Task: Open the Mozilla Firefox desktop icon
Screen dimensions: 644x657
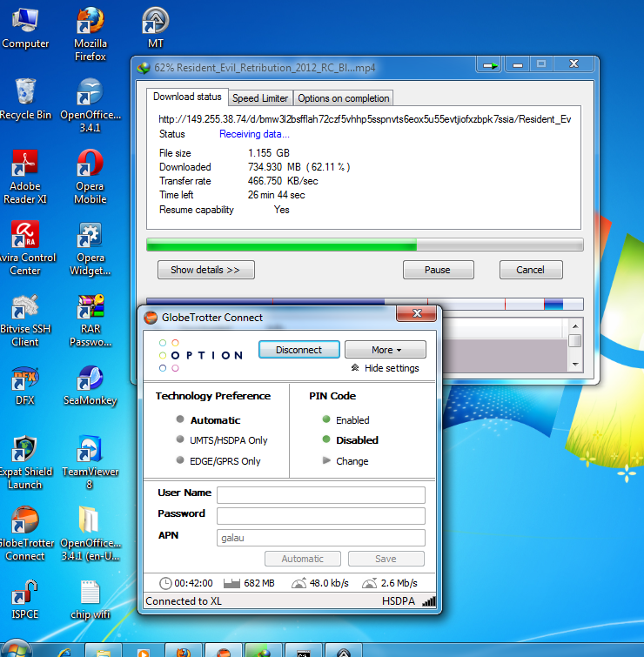Action: 90,23
